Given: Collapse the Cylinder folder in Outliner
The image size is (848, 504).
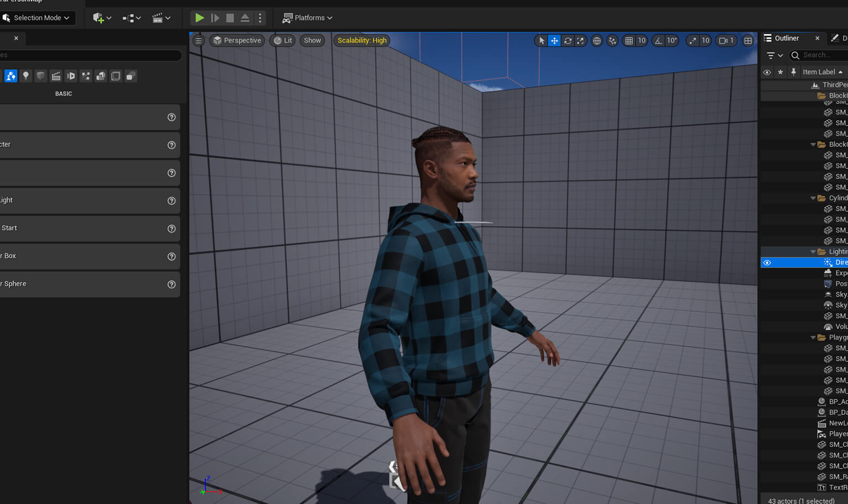Looking at the screenshot, I should click(813, 198).
